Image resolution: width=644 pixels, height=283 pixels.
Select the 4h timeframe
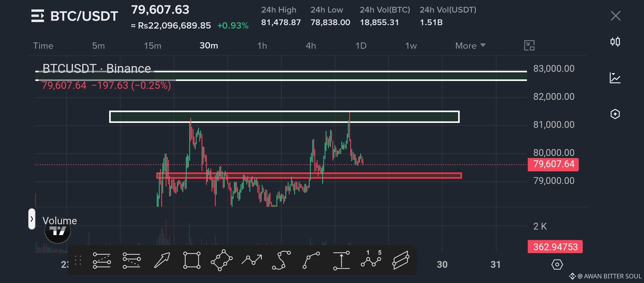[x=311, y=46]
